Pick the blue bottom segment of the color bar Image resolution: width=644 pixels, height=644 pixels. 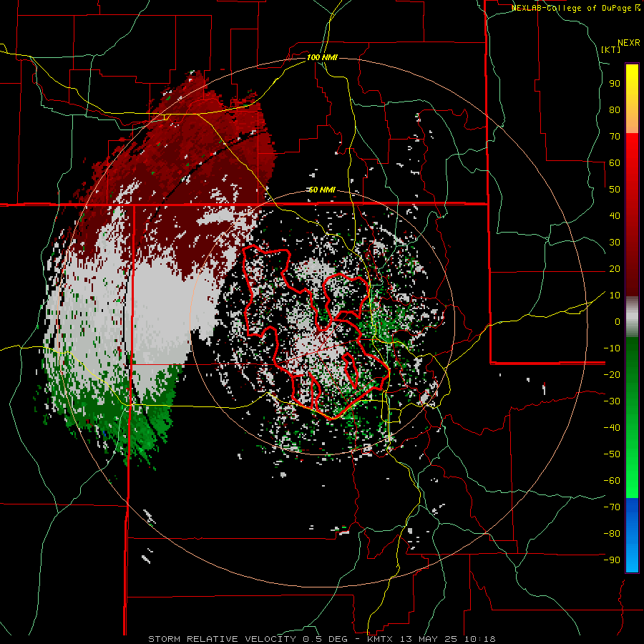coord(632,535)
